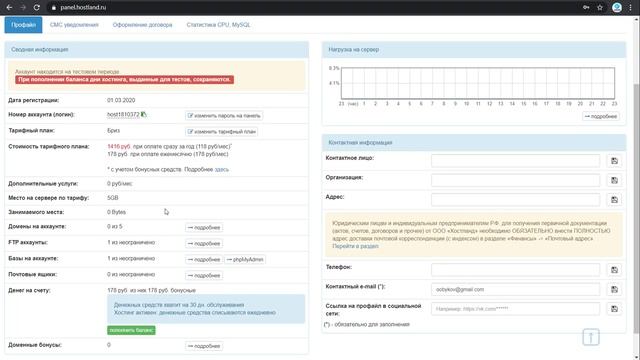640x360 pixels.
Task: Save the Адрес field
Action: tap(614, 200)
